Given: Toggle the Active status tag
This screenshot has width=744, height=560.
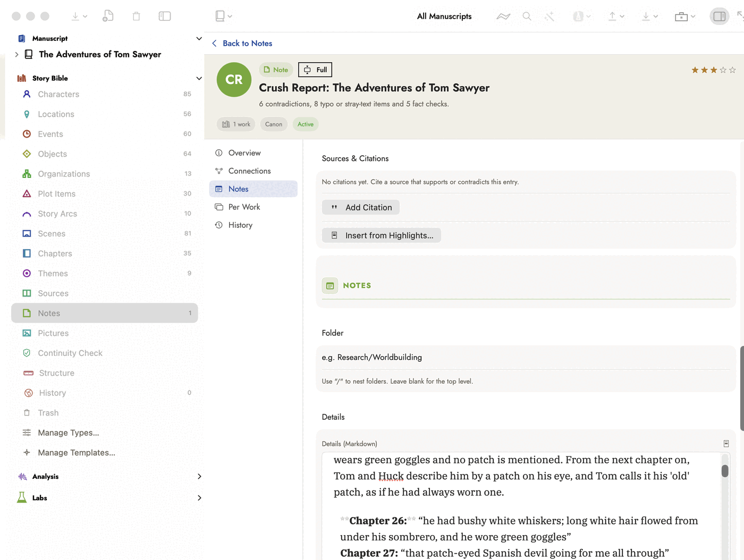Looking at the screenshot, I should 306,124.
